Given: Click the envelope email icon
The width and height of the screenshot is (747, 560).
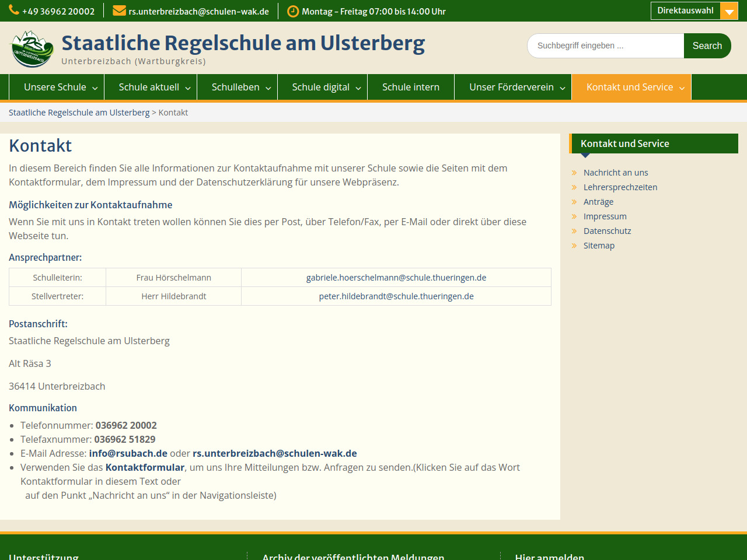Looking at the screenshot, I should (119, 11).
